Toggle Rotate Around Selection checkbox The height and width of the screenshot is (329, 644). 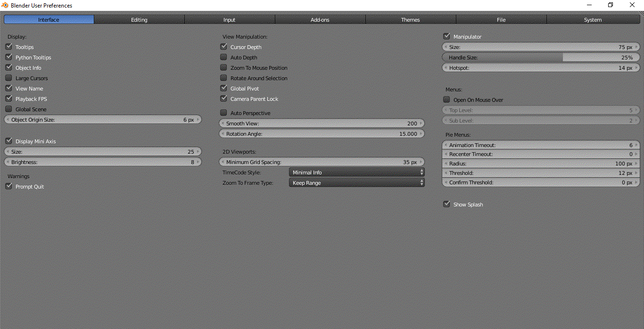pos(223,78)
